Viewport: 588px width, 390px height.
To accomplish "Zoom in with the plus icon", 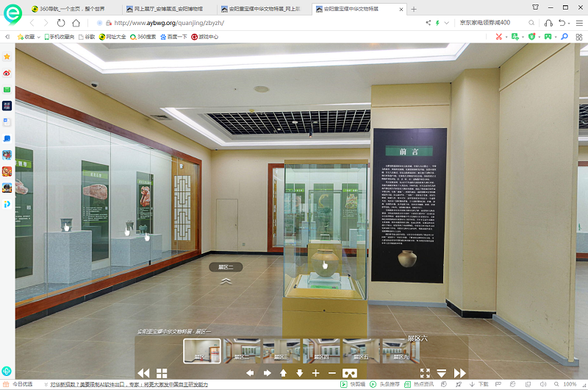I will coord(316,373).
